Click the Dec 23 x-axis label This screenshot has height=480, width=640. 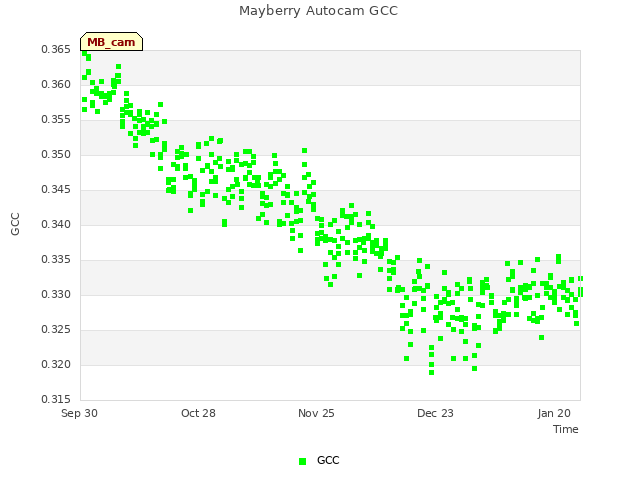click(435, 413)
